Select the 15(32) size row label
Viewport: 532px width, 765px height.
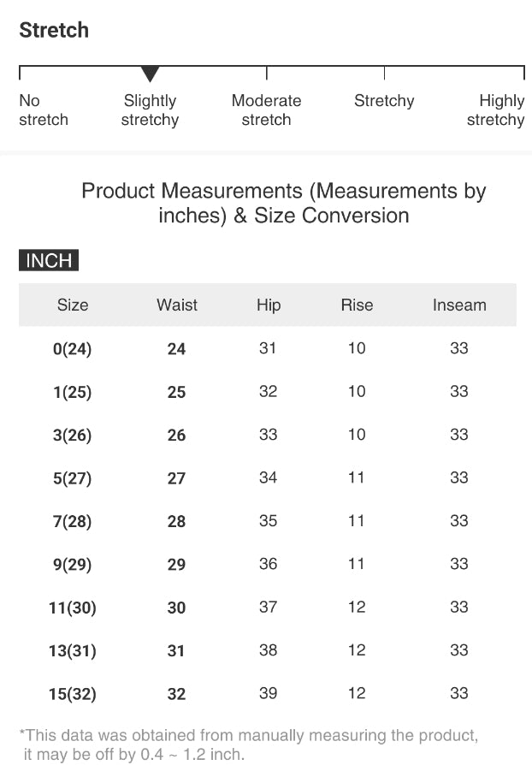click(72, 694)
